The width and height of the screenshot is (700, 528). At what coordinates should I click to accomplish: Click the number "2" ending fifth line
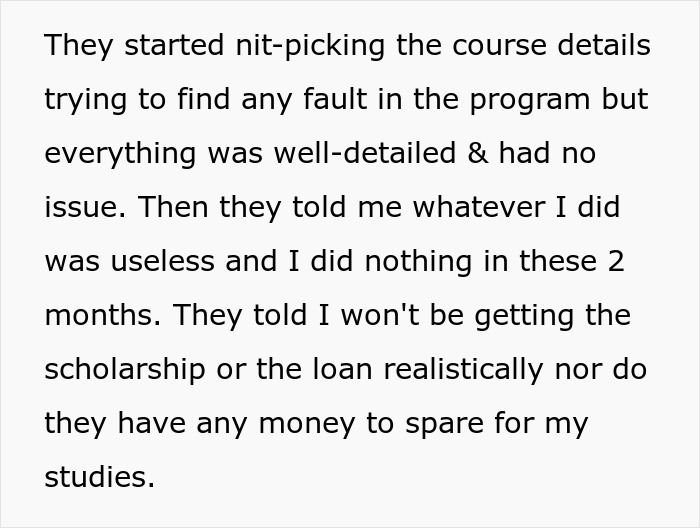(x=616, y=261)
